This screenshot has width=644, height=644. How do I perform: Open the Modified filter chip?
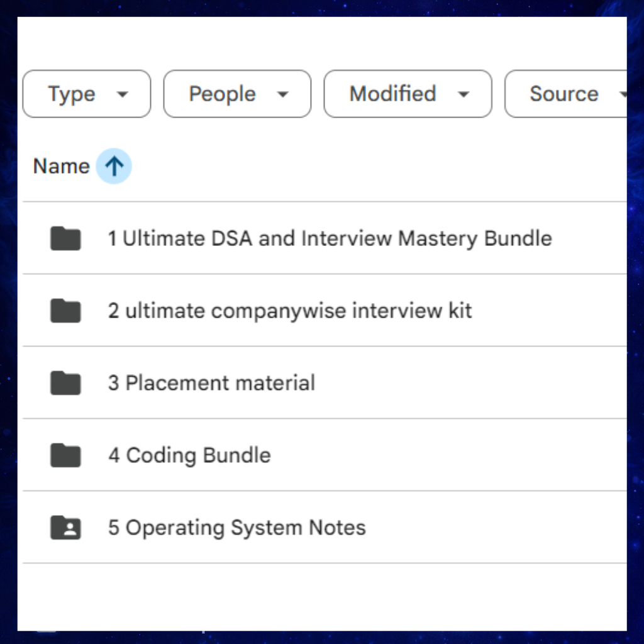pos(407,94)
